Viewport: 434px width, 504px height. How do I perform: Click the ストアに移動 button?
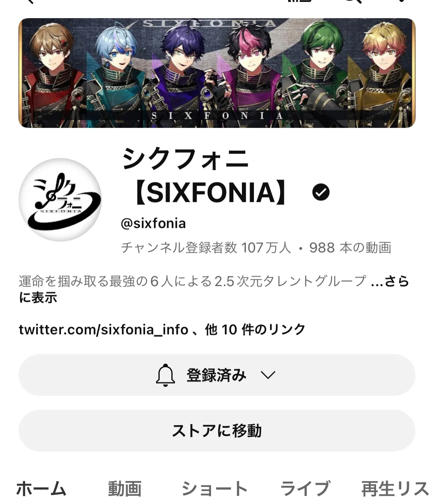[x=217, y=431]
